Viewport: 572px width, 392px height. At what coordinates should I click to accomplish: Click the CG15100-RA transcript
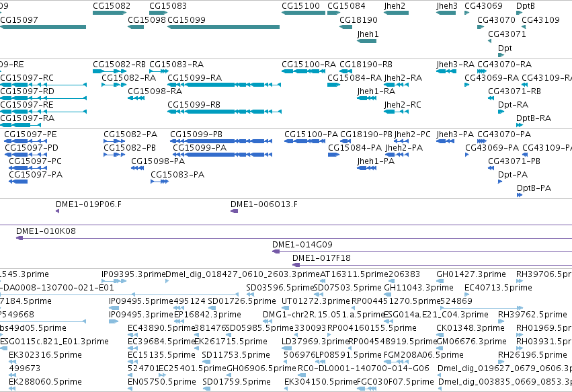pos(303,71)
